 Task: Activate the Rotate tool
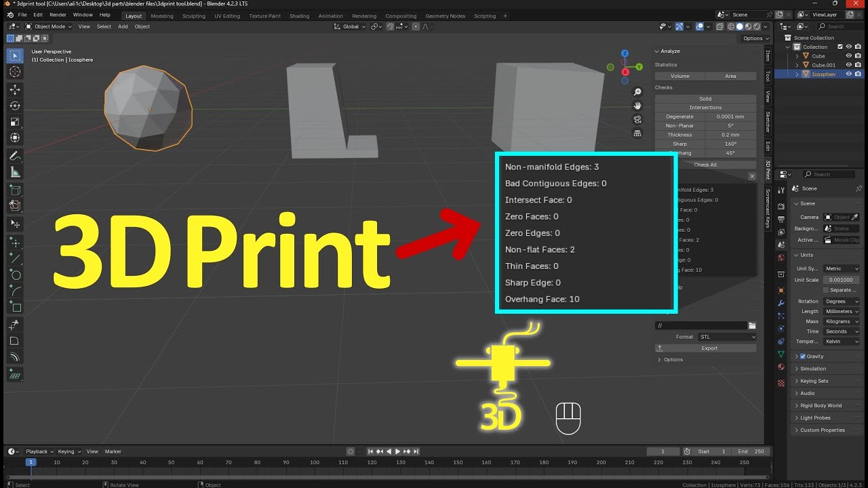[15, 106]
